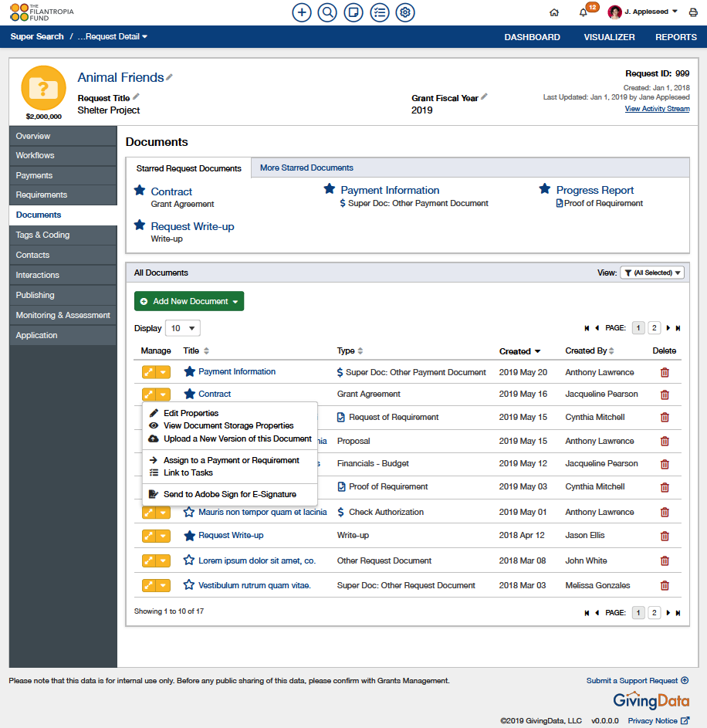Click the settings gear icon in top toolbar
Screen dimensions: 707x728
(405, 12)
